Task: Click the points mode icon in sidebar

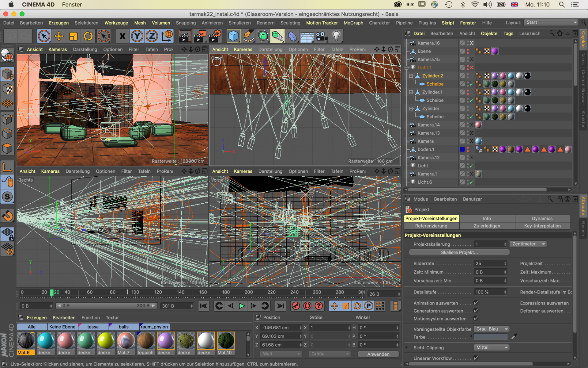Action: [8, 119]
